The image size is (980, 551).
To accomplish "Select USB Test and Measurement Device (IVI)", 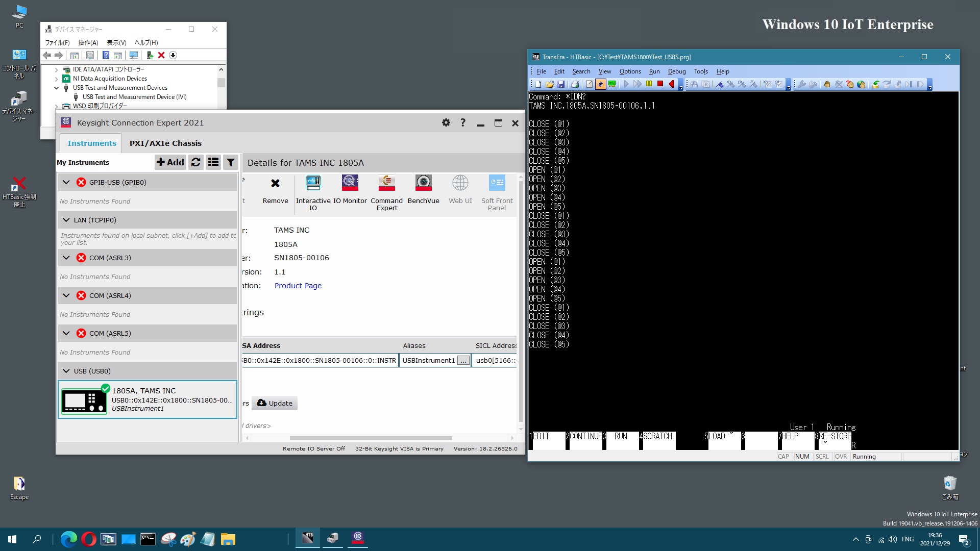I will [x=134, y=97].
